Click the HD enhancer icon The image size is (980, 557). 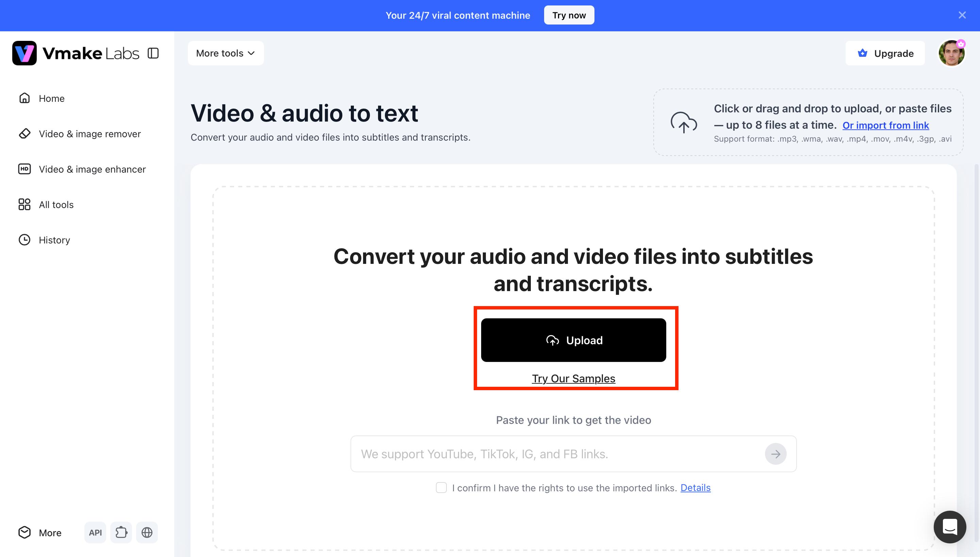click(24, 169)
